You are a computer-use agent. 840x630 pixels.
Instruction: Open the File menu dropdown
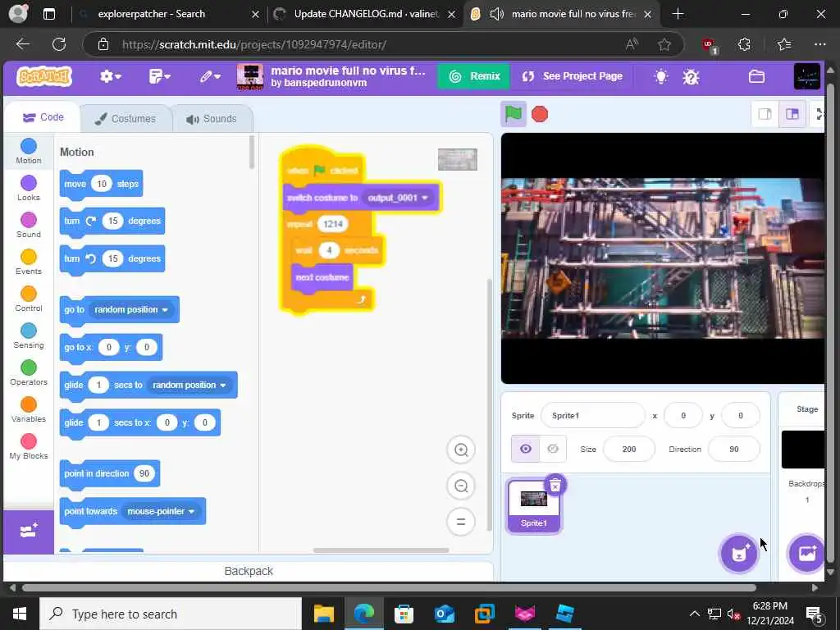tap(159, 76)
